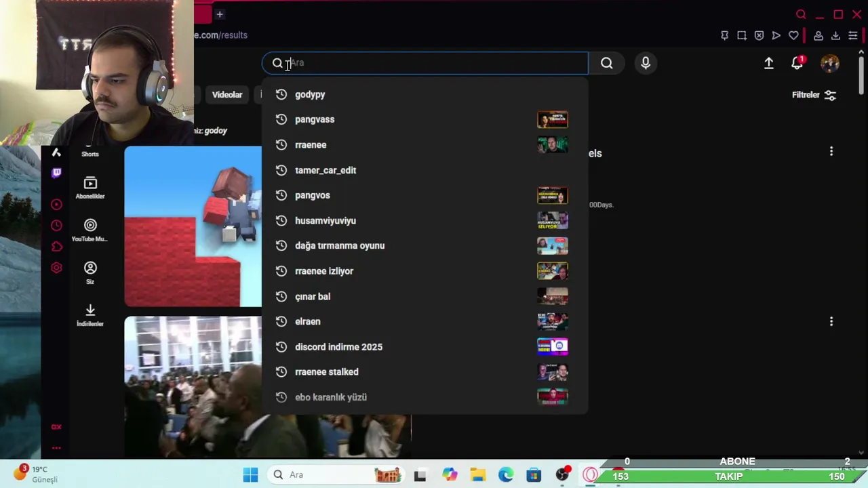Switch to Opera GX in taskbar
The image size is (868, 488).
(x=591, y=474)
